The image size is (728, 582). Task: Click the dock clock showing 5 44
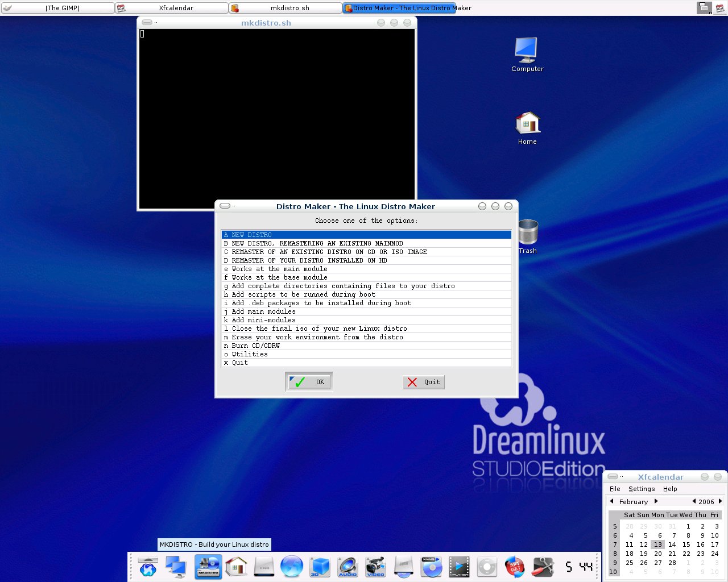click(x=579, y=567)
